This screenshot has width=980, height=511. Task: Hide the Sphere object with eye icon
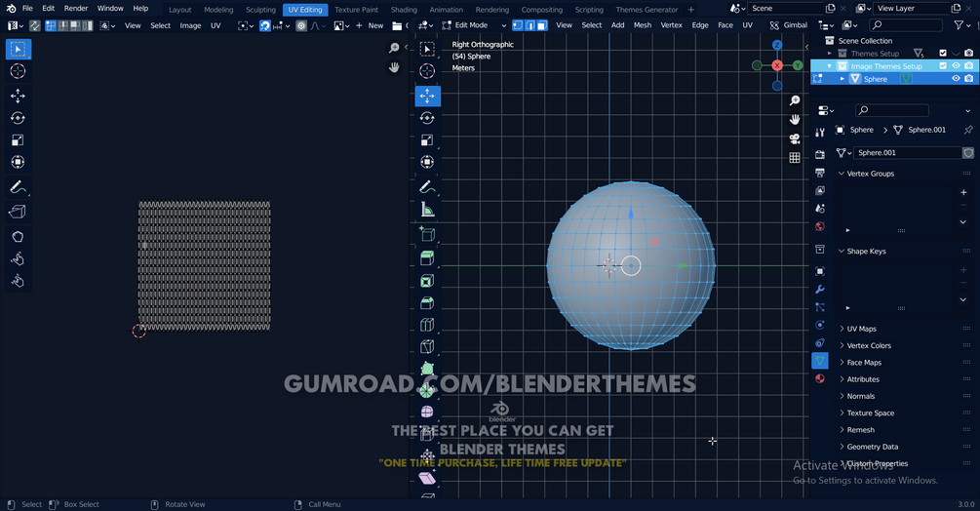[x=956, y=79]
